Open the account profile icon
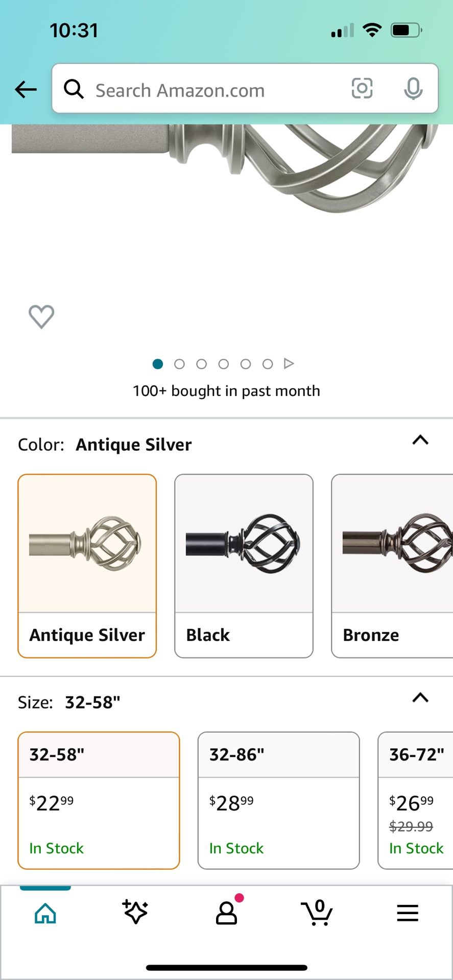This screenshot has width=453, height=980. [226, 913]
